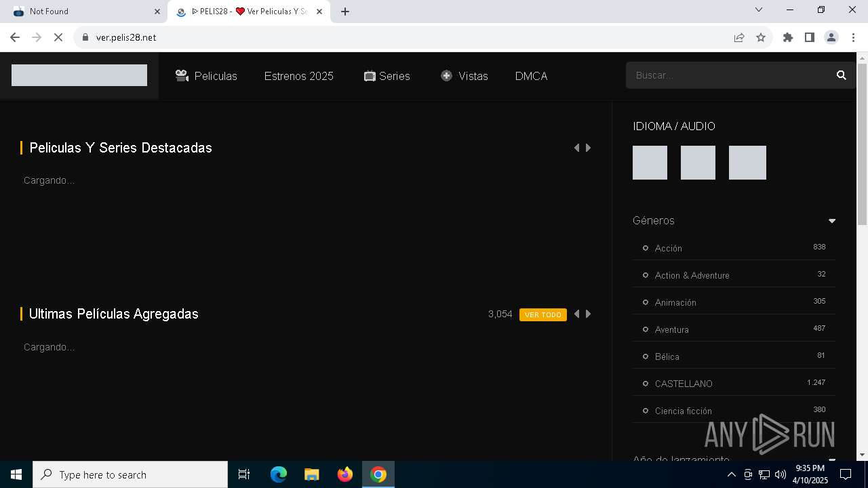Click the volume speaker tray icon
Viewport: 868px width, 488px height.
point(780,474)
